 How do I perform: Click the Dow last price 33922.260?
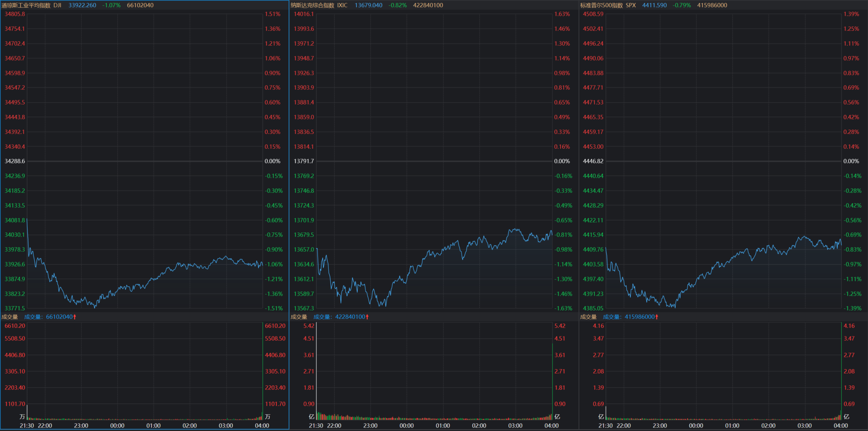(x=82, y=5)
